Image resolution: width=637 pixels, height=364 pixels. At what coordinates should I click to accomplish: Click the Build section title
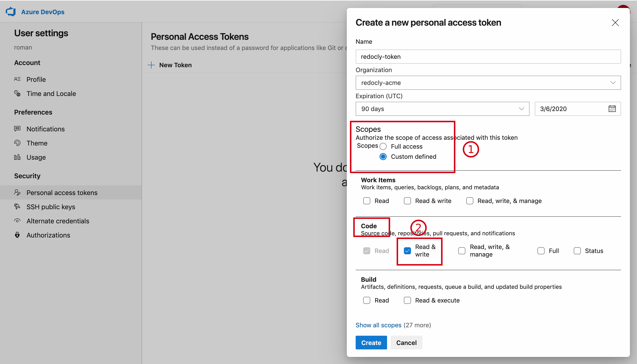[368, 279]
